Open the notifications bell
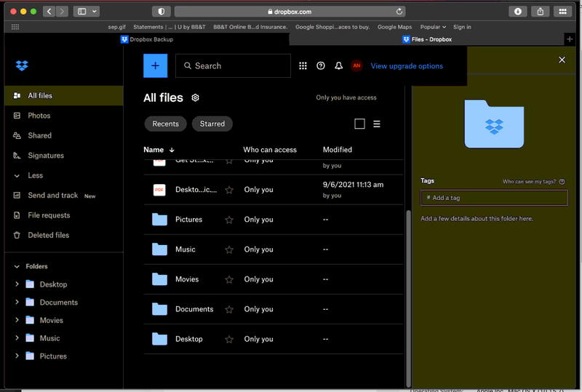The height and width of the screenshot is (392, 582). (338, 66)
